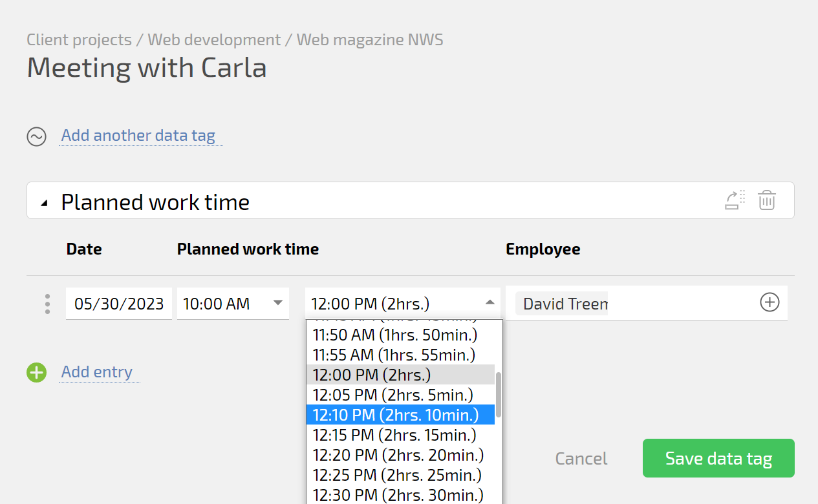Viewport: 818px width, 504px height.
Task: Click the dropdown list scrollbar thumb
Action: tap(499, 394)
